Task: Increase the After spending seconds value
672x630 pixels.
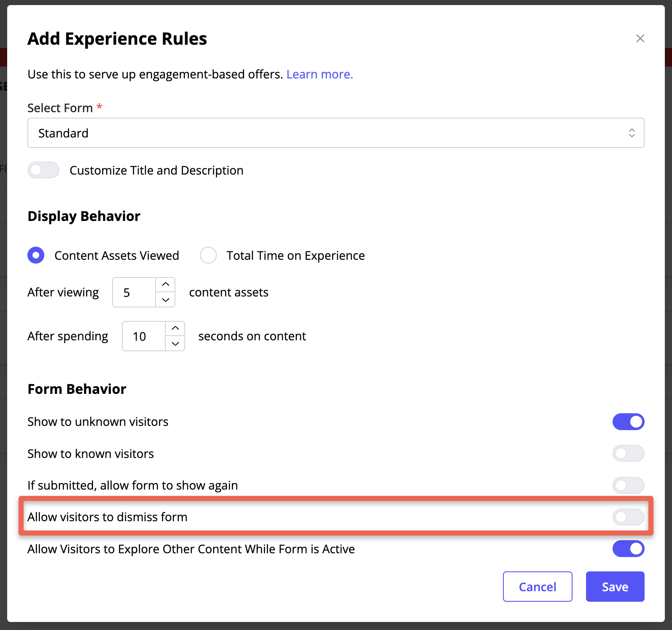Action: (175, 328)
